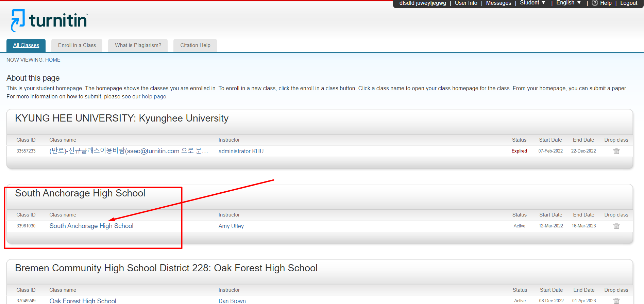Click Active status of Oak Forest class
The width and height of the screenshot is (644, 304).
(520, 301)
